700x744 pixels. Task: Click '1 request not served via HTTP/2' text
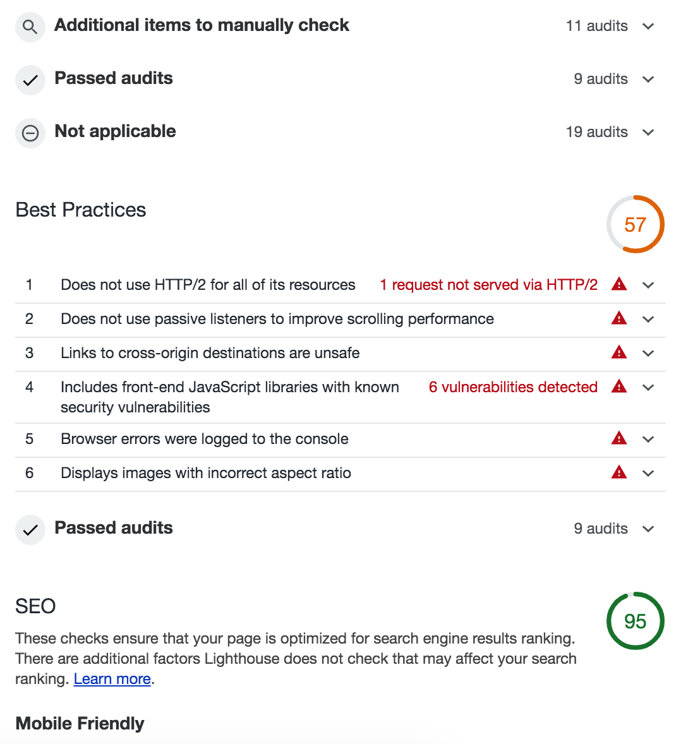pos(488,285)
